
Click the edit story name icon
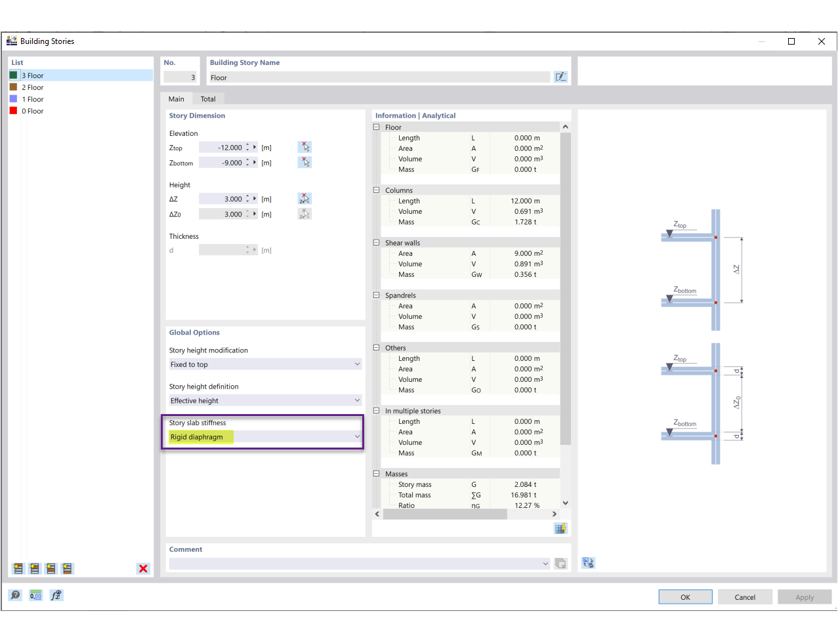tap(560, 77)
